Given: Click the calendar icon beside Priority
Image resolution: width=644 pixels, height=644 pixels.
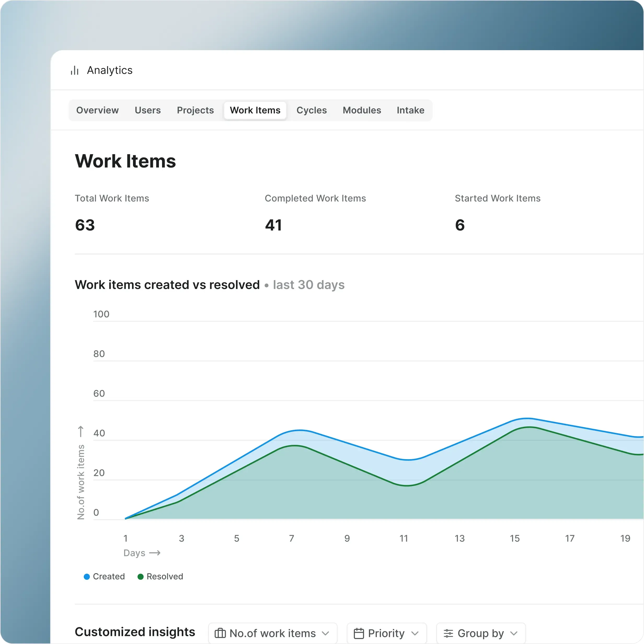Looking at the screenshot, I should click(x=359, y=633).
